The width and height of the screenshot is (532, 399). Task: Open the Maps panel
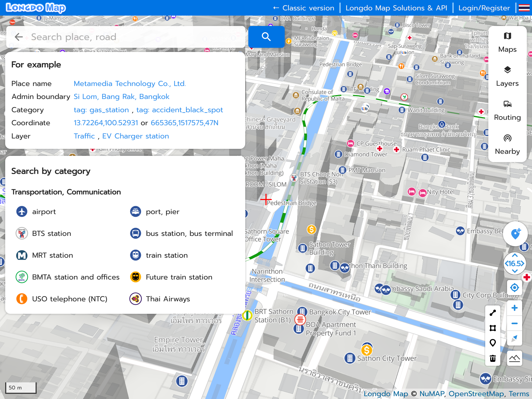pyautogui.click(x=507, y=43)
